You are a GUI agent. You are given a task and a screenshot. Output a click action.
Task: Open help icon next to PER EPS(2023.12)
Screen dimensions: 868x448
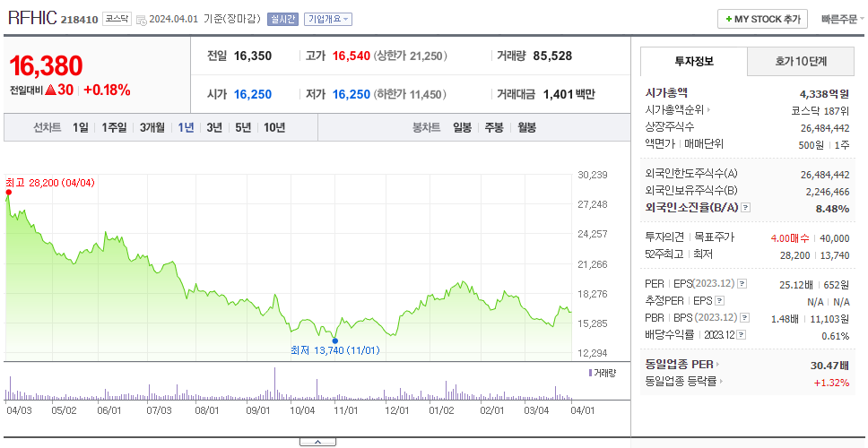(742, 284)
